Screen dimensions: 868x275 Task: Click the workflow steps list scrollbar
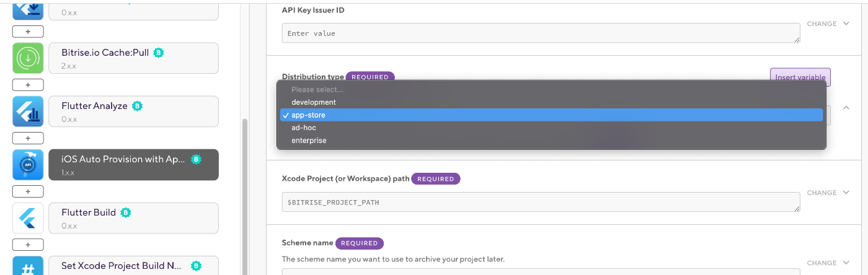pyautogui.click(x=245, y=197)
